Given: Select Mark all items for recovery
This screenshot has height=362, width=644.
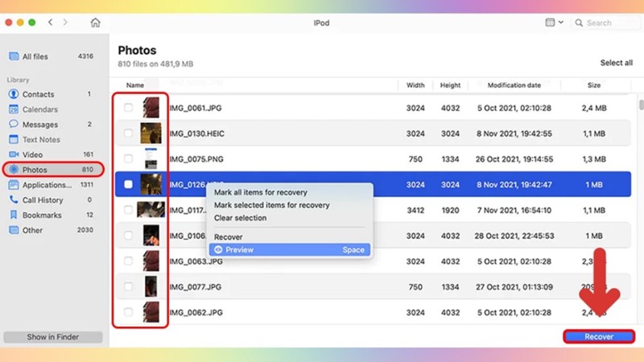Looking at the screenshot, I should [x=260, y=193].
